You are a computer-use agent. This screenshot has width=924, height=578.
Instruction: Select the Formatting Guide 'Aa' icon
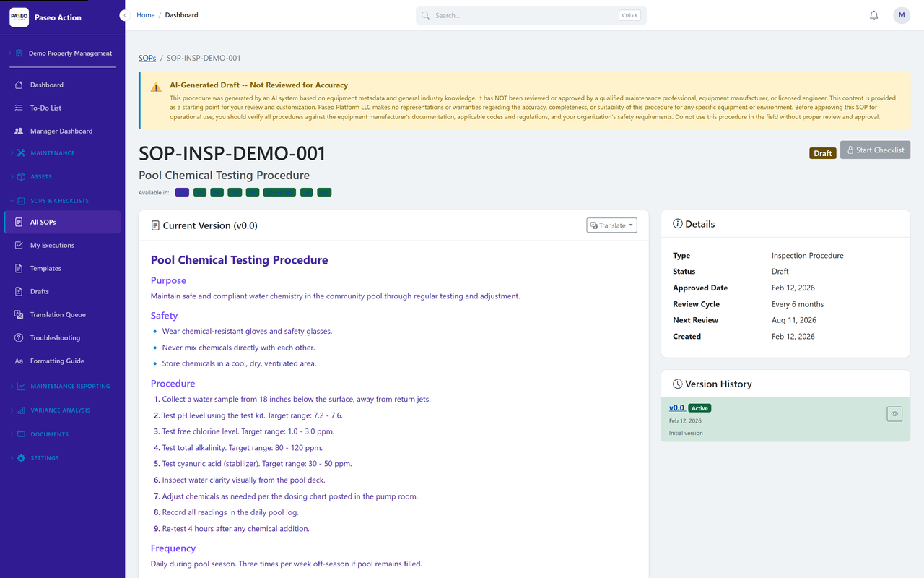pyautogui.click(x=19, y=361)
